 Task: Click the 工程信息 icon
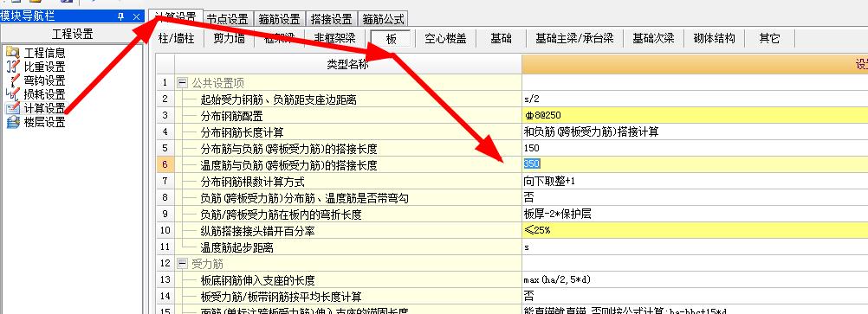13,53
